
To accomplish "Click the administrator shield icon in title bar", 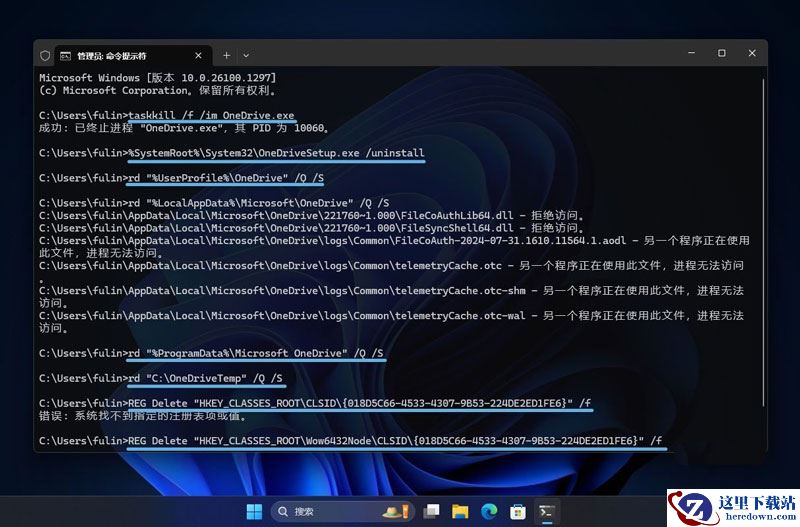I will 45,55.
